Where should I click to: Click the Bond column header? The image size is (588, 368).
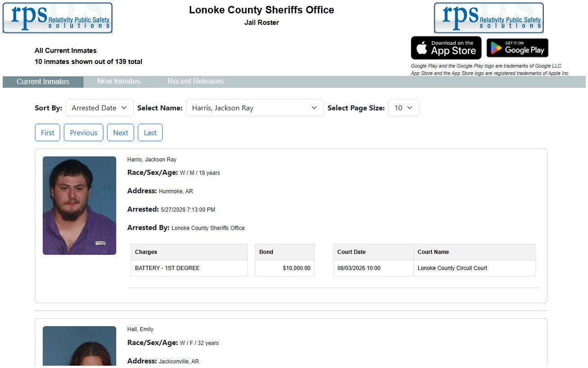285,252
